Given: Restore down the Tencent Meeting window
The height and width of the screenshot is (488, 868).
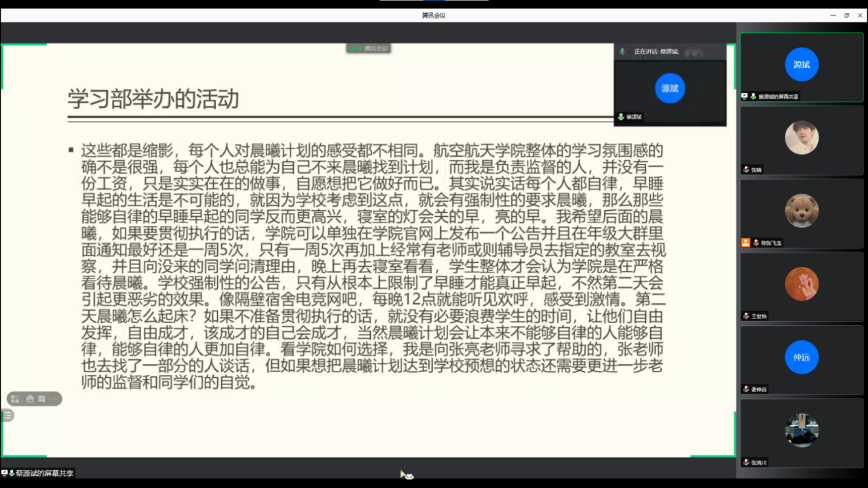Looking at the screenshot, I should coord(846,15).
